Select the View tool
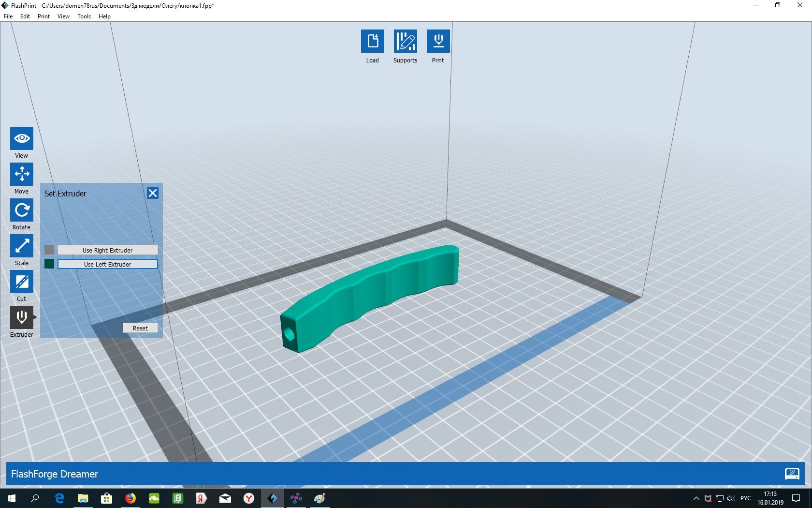This screenshot has width=812, height=508. 22,139
